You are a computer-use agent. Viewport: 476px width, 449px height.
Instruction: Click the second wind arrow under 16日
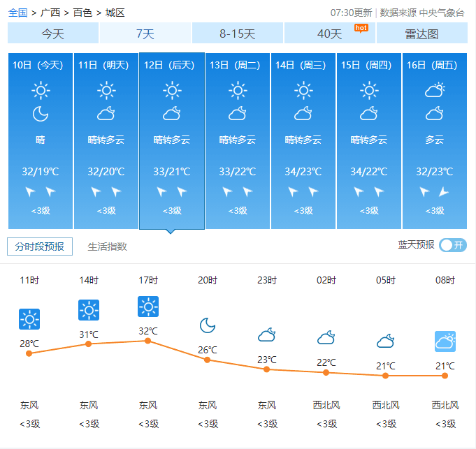(x=444, y=191)
